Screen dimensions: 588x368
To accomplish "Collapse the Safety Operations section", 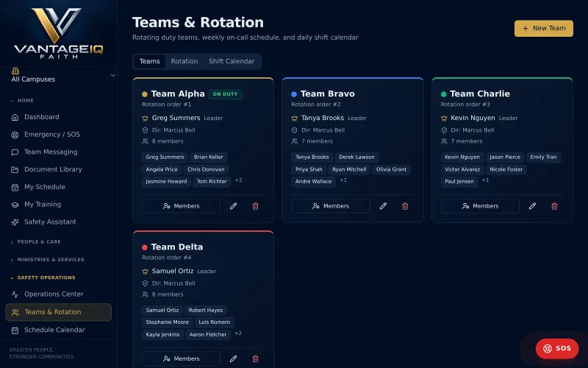I will tap(43, 277).
